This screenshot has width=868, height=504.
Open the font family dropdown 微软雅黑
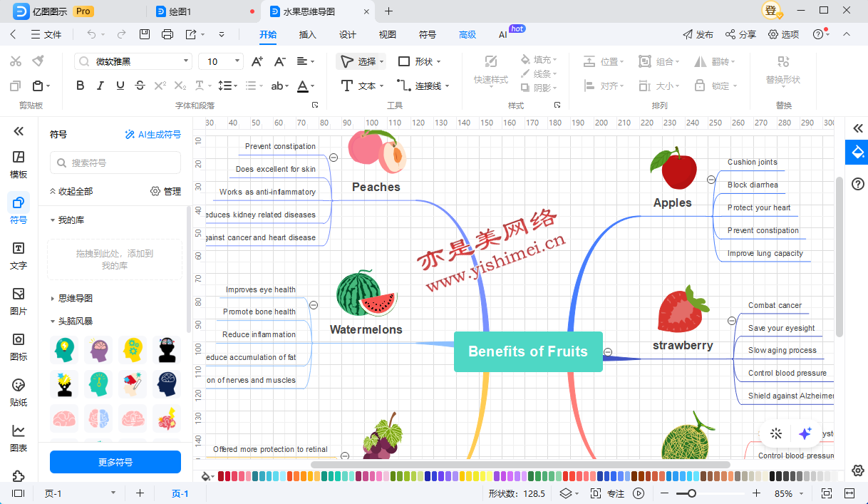tap(133, 61)
